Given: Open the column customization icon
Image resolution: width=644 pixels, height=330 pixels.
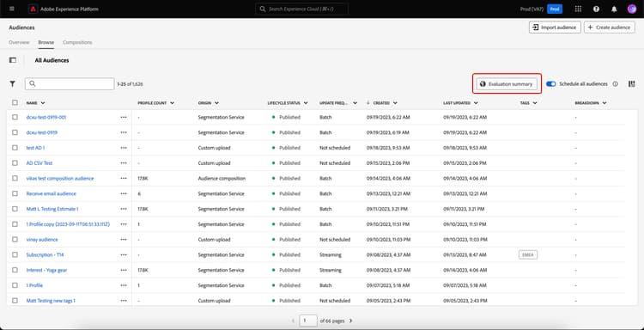Looking at the screenshot, I should (632, 84).
